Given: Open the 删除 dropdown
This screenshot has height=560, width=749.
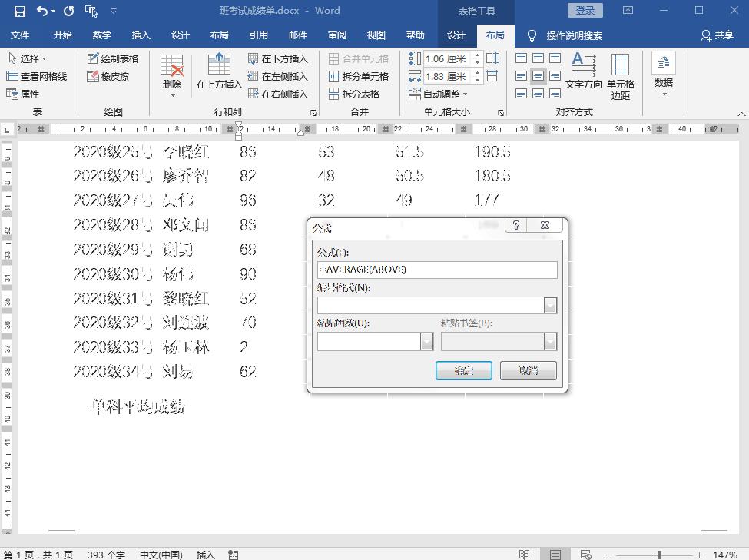Looking at the screenshot, I should (172, 77).
